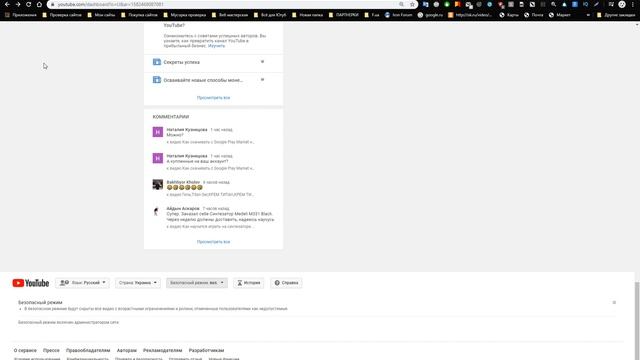Open the Покупка сайтов bookmark folder

click(x=139, y=15)
